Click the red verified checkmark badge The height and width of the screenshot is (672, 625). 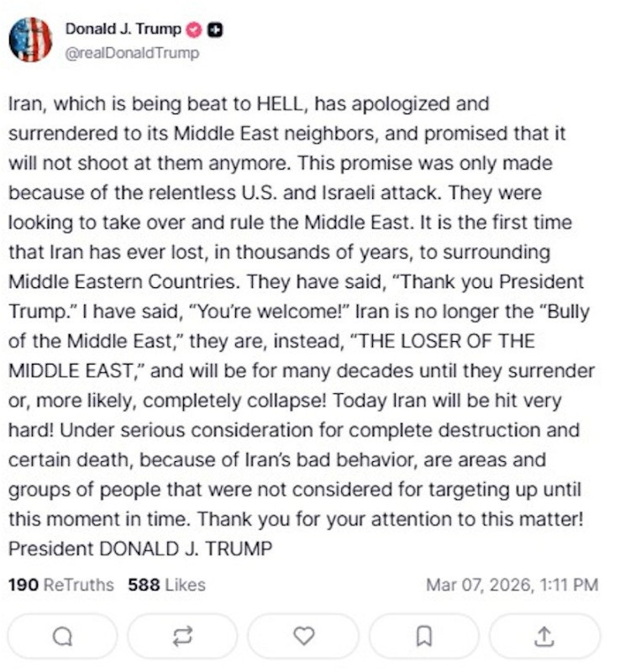coord(194,30)
